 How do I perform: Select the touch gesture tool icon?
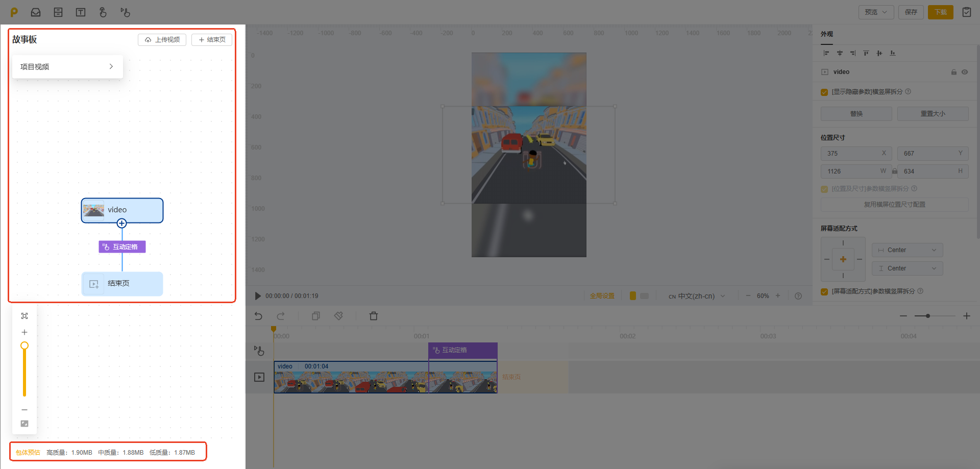tap(103, 12)
